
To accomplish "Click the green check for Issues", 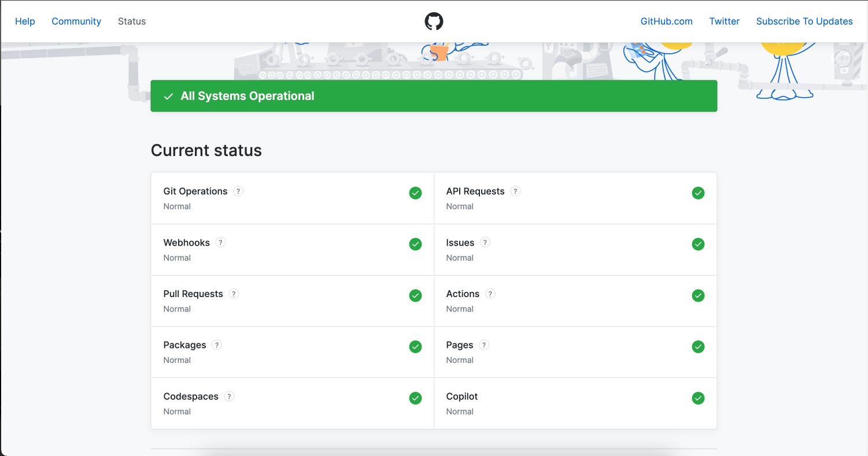I will [x=698, y=244].
